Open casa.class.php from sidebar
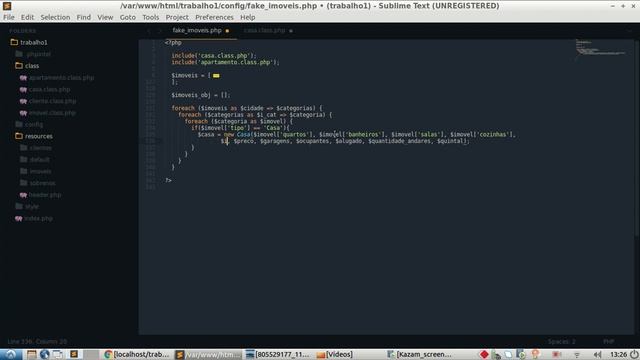 (49, 89)
